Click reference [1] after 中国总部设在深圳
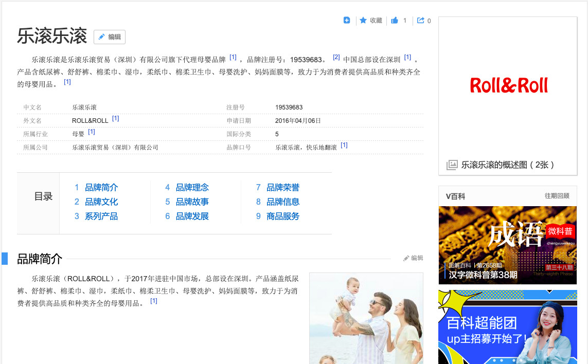 pos(407,58)
